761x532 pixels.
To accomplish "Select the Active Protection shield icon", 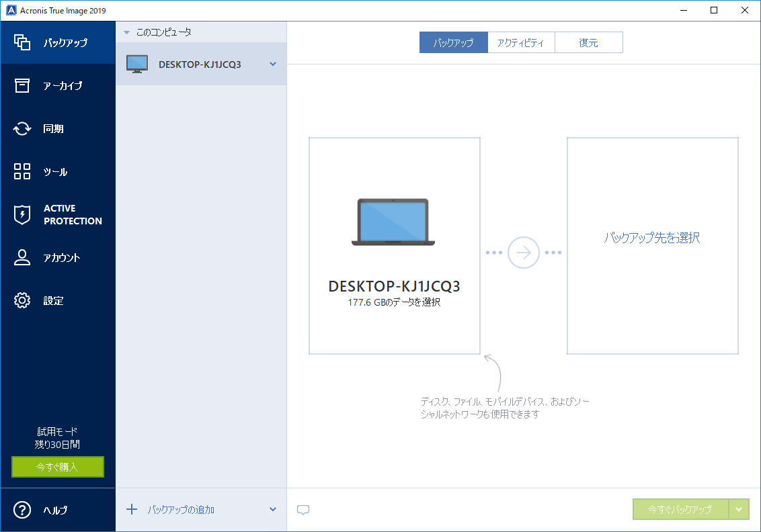I will (x=22, y=214).
